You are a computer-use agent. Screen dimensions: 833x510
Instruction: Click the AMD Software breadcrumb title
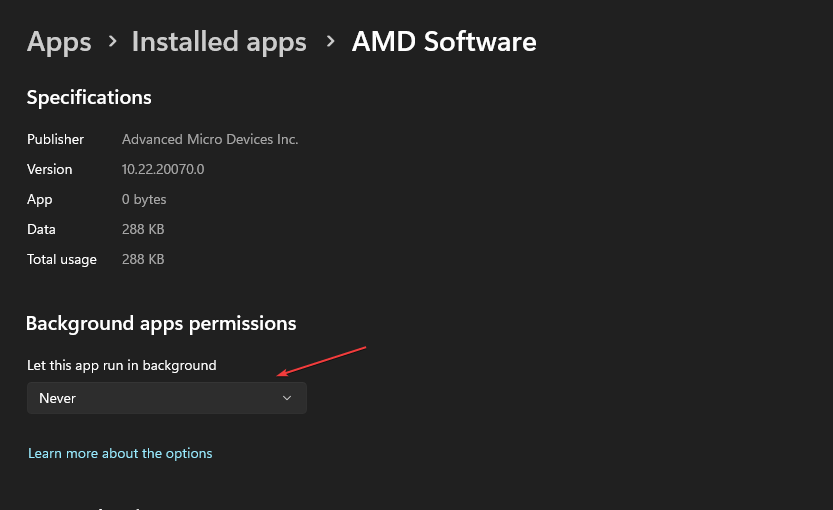[444, 42]
